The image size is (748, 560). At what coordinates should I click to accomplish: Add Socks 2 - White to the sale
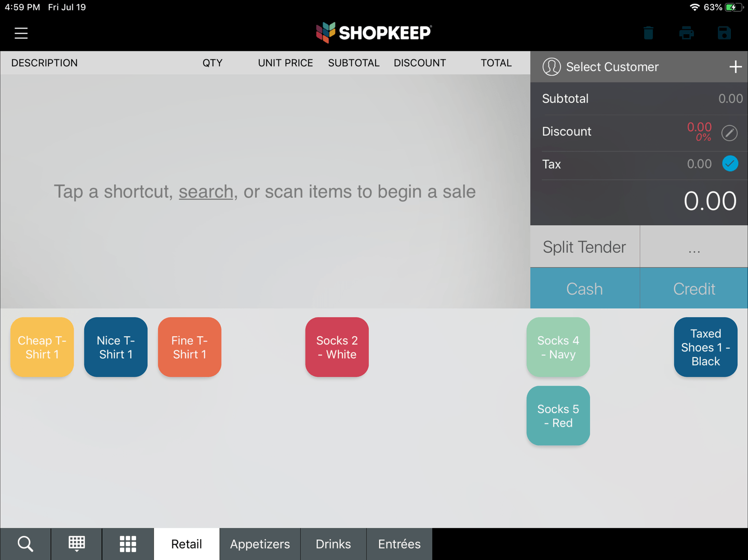[x=337, y=347]
